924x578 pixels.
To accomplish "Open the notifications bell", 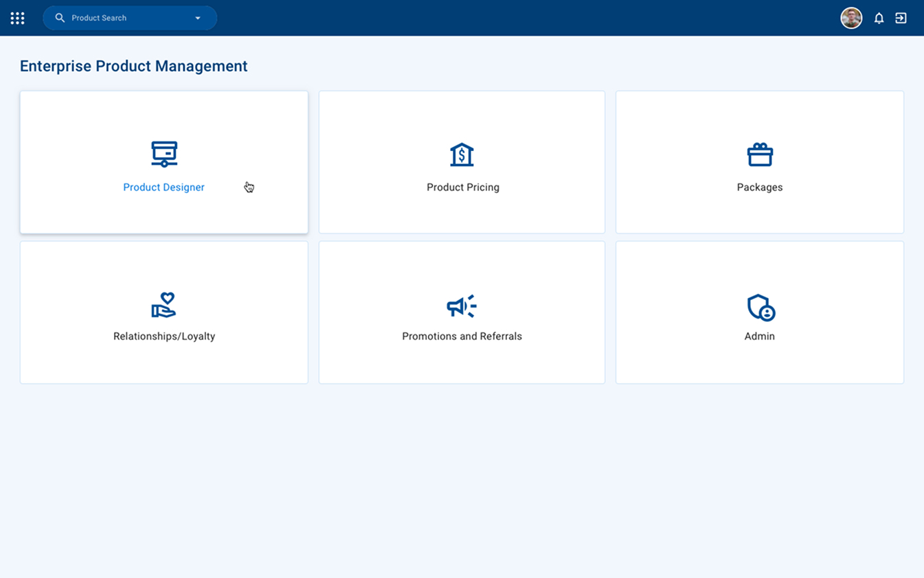I will click(x=879, y=18).
